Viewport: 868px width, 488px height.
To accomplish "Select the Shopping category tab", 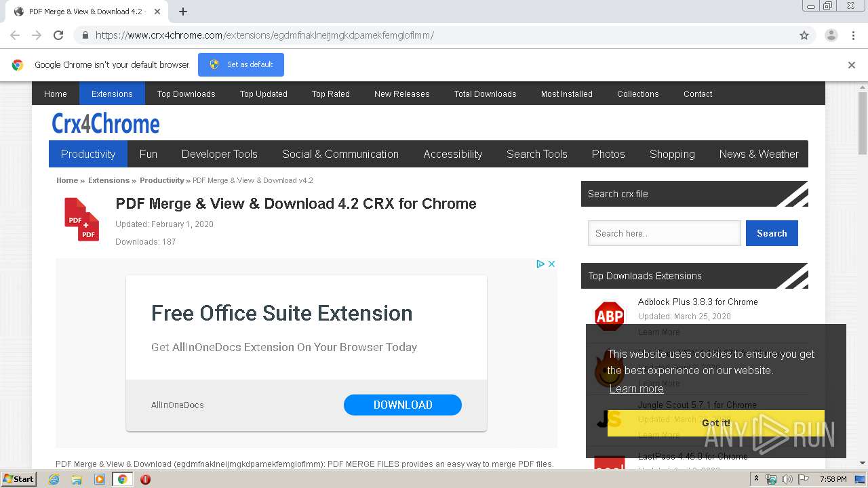I will click(x=672, y=154).
